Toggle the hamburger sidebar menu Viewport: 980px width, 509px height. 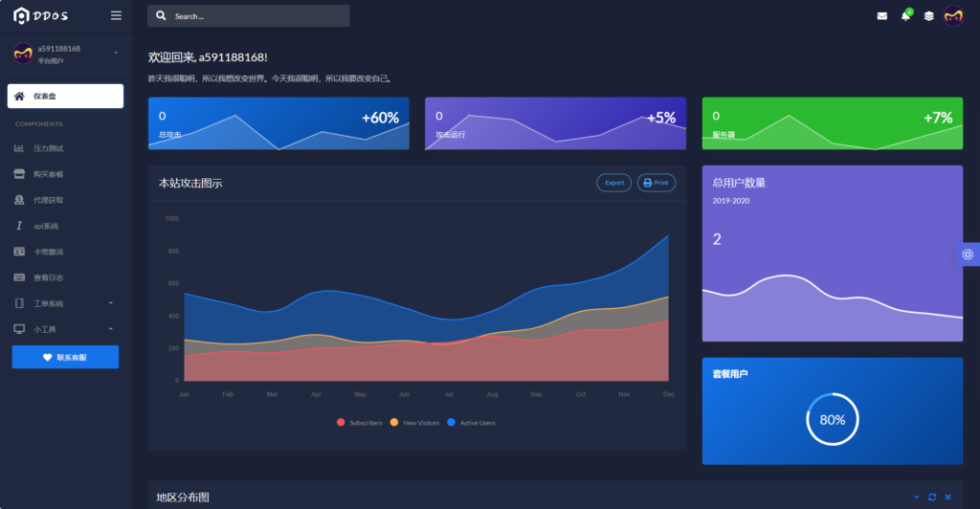click(x=116, y=15)
